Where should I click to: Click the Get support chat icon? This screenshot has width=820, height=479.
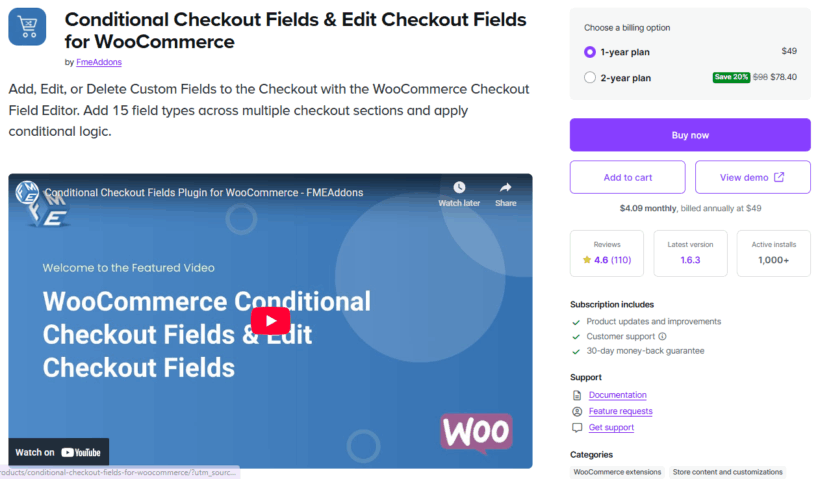pos(576,427)
